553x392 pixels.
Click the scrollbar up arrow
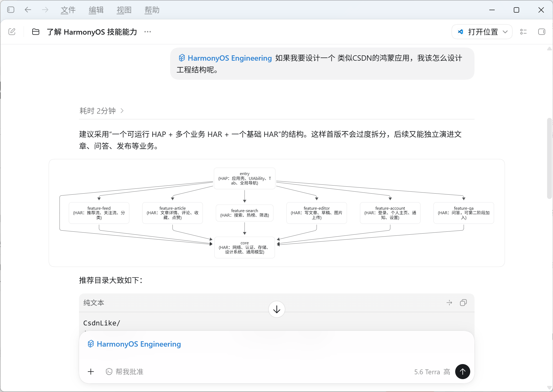(x=550, y=49)
